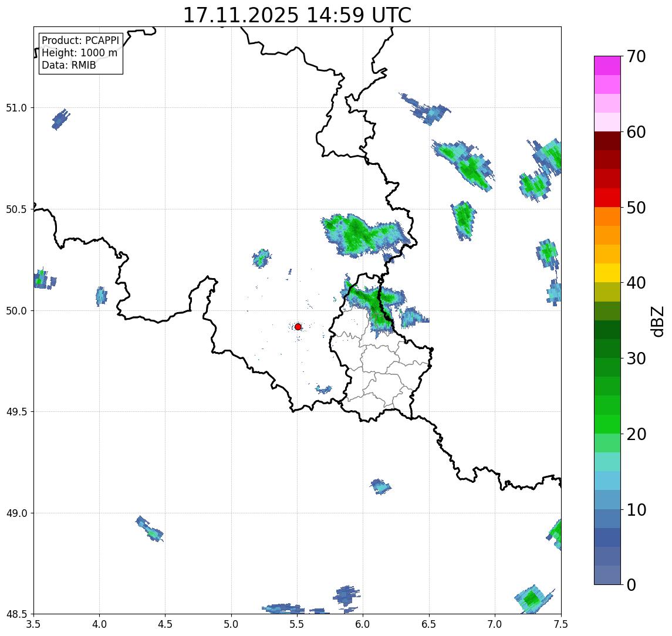672x636 pixels.
Task: Click longitude axis label 5.5
Action: [x=298, y=624]
